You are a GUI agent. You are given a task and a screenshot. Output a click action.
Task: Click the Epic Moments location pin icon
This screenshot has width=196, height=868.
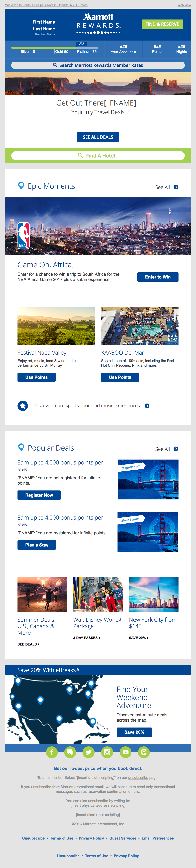21,186
